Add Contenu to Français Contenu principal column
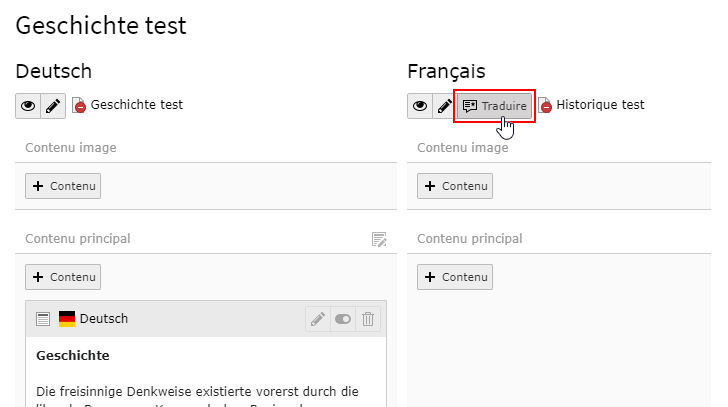This screenshot has height=407, width=728. 455,277
